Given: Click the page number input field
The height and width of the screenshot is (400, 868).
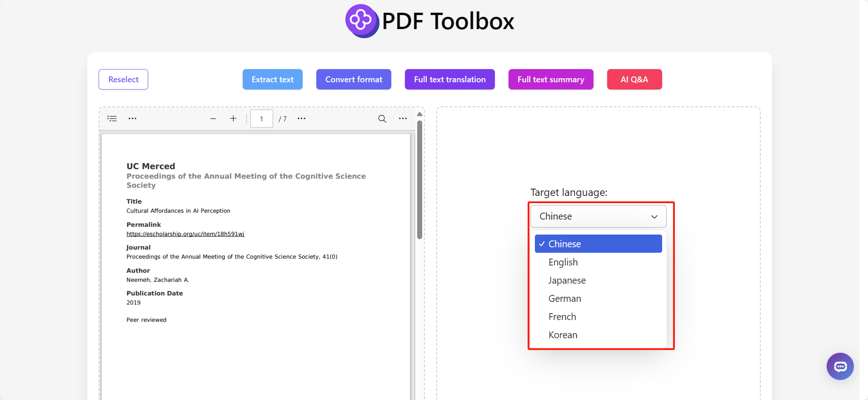Looking at the screenshot, I should pos(262,119).
